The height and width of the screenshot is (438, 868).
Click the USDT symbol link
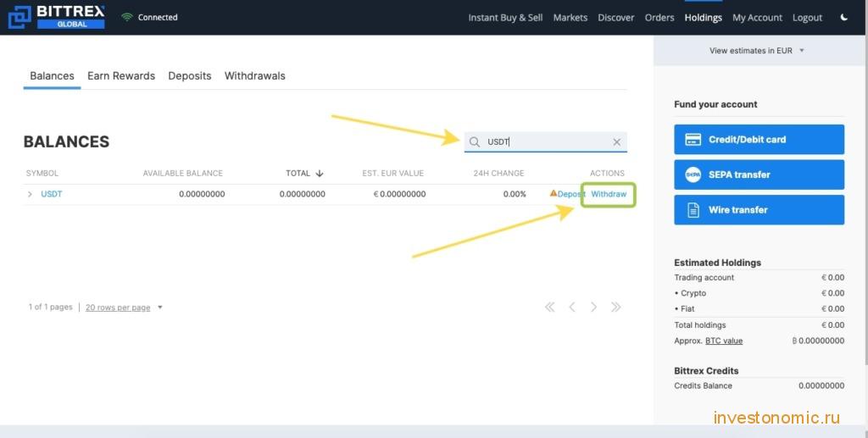[x=52, y=194]
